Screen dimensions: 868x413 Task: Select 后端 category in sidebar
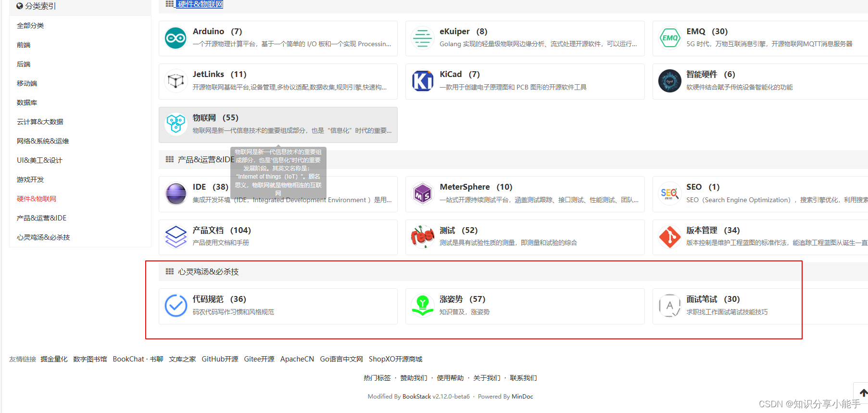[x=24, y=64]
